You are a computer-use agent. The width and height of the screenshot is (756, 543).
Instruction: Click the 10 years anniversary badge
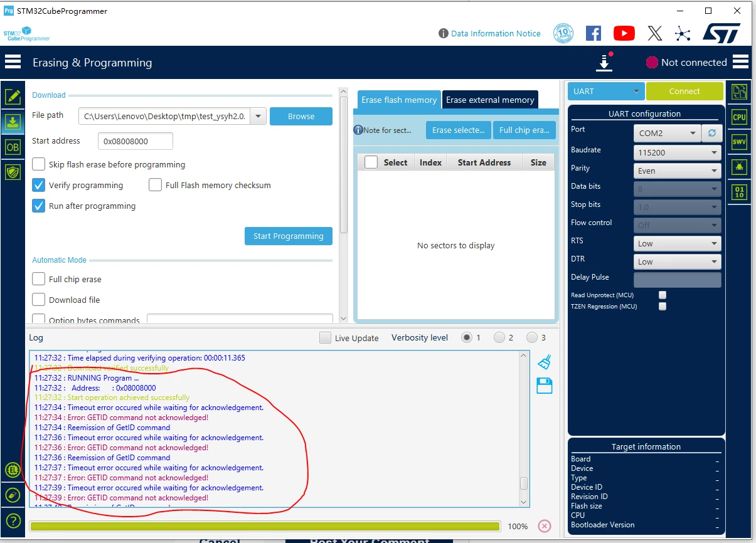[563, 33]
